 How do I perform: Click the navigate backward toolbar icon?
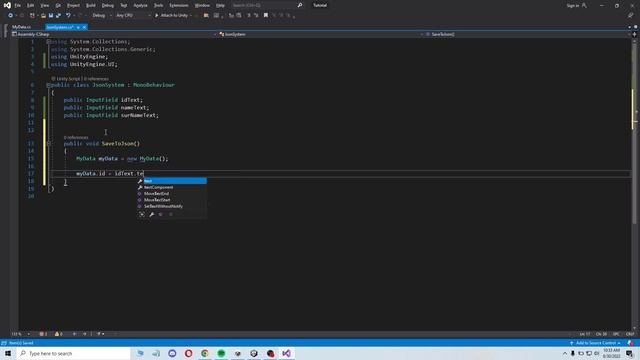point(10,15)
